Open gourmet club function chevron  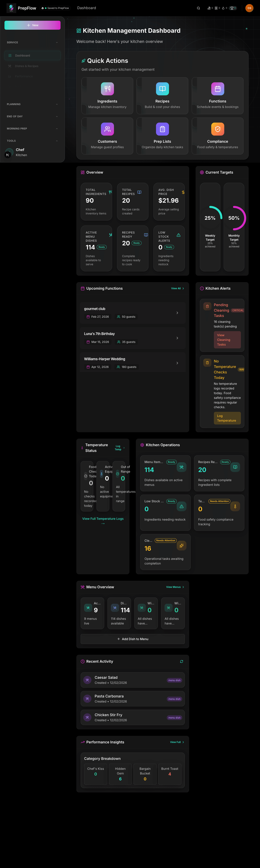tap(177, 313)
